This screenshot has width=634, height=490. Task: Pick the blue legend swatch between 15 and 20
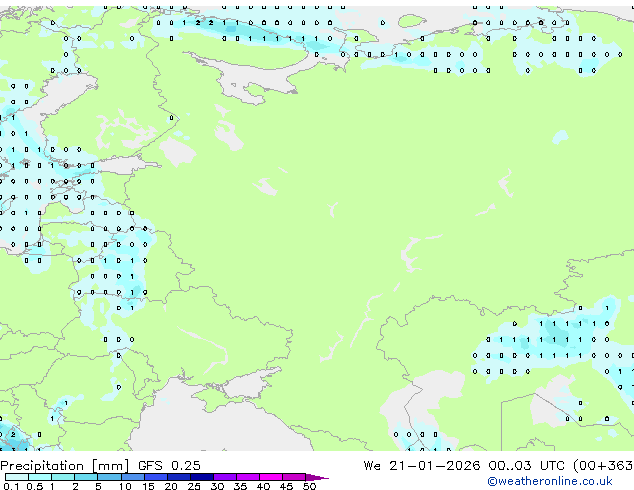pyautogui.click(x=155, y=477)
